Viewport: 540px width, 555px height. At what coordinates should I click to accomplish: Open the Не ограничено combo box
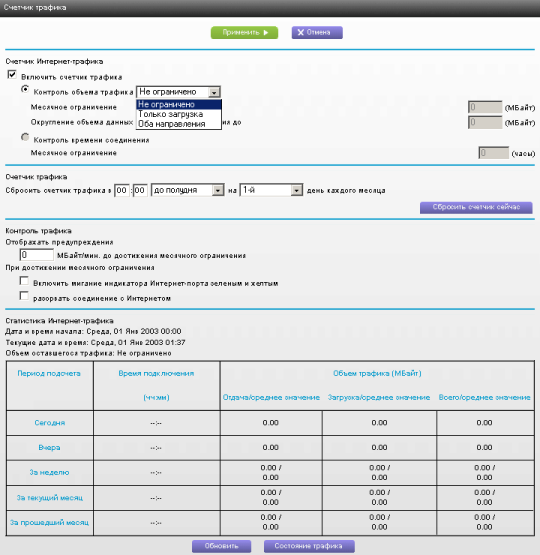(178, 92)
